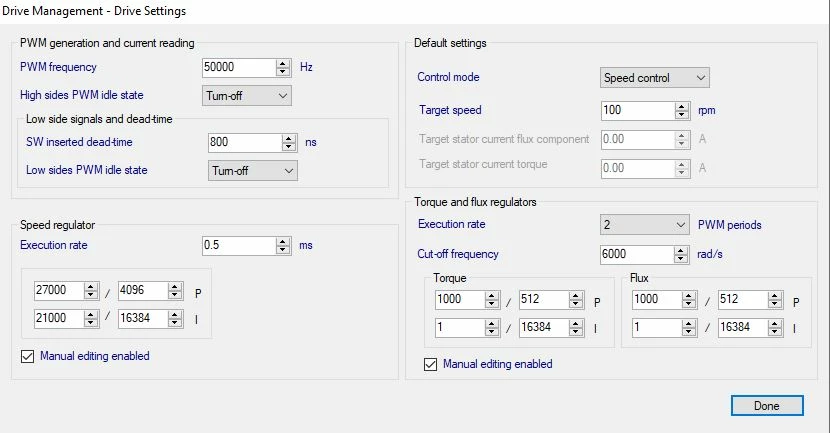Increase Torque I numerator value

(x=492, y=323)
